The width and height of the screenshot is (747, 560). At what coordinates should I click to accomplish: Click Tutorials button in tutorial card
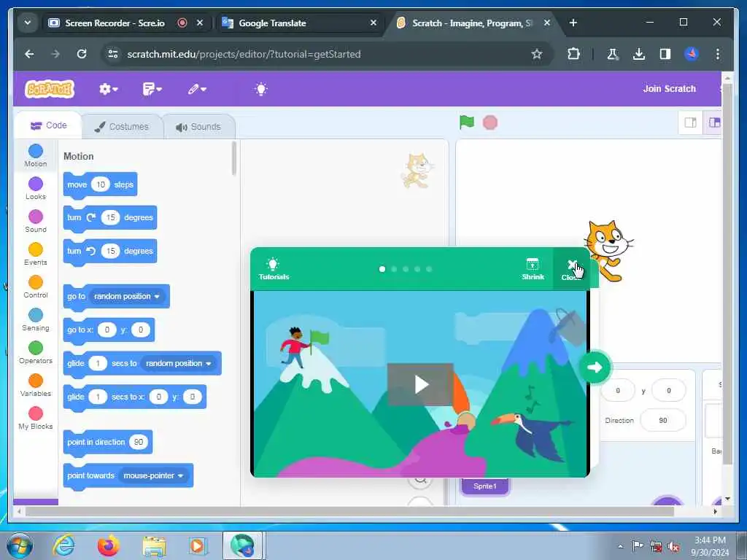[274, 269]
